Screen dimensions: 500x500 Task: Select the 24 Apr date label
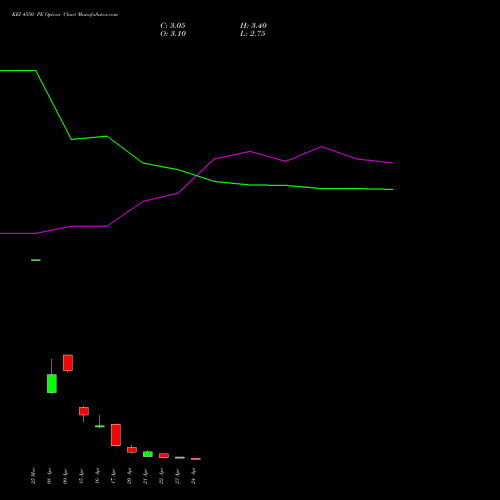click(193, 476)
